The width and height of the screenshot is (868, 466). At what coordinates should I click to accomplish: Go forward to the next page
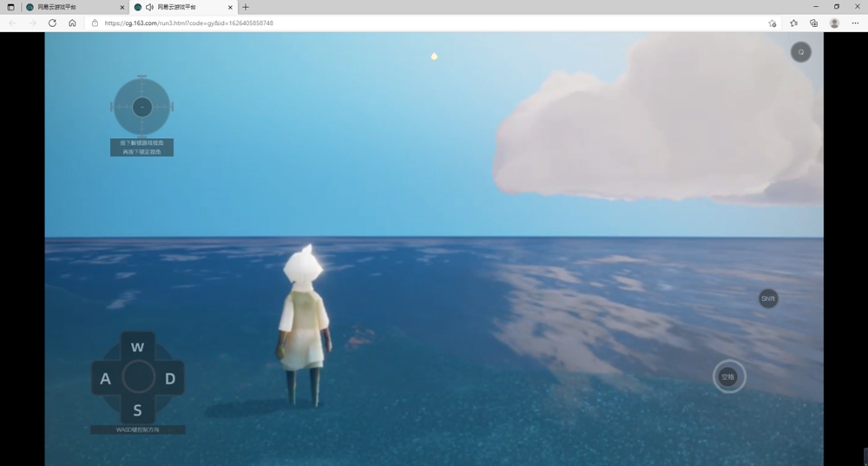[x=32, y=23]
